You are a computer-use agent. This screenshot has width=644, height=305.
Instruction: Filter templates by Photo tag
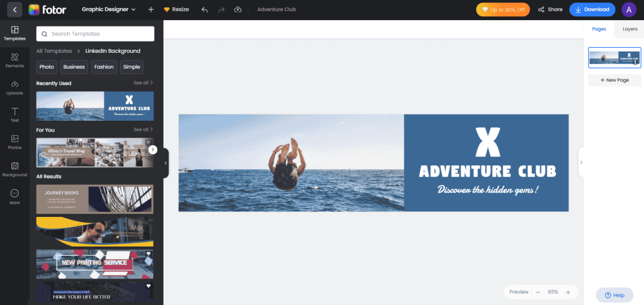47,67
